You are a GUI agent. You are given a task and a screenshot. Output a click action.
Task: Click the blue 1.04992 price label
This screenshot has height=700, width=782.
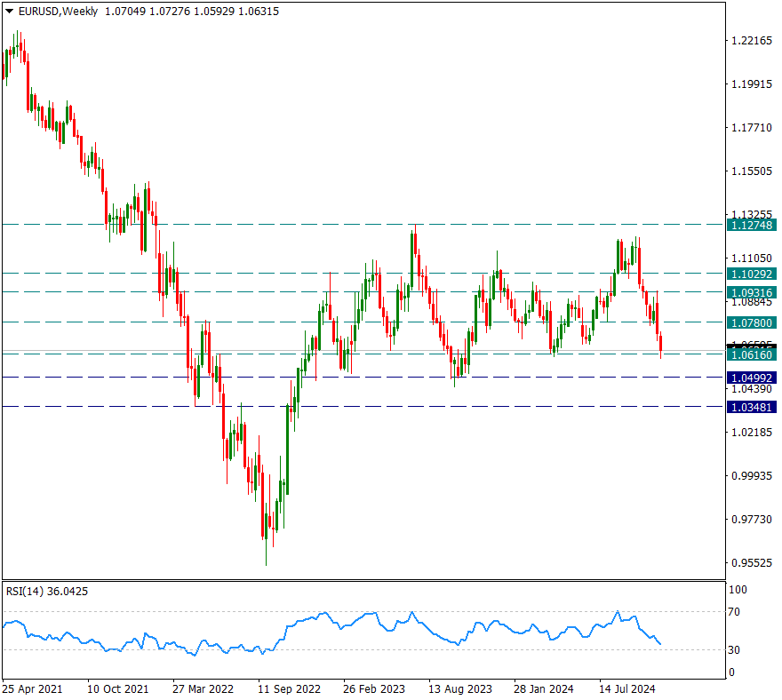[752, 378]
